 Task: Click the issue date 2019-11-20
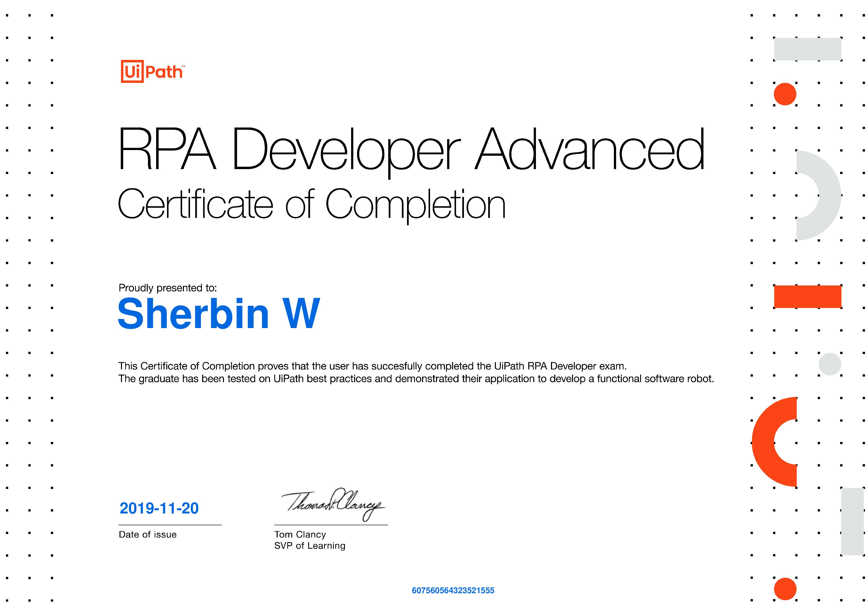tap(159, 508)
